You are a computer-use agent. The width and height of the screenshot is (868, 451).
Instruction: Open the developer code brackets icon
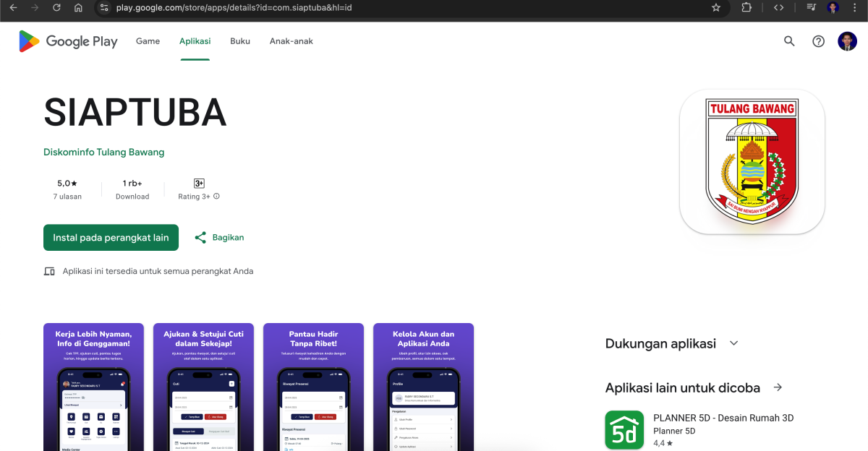(x=778, y=7)
